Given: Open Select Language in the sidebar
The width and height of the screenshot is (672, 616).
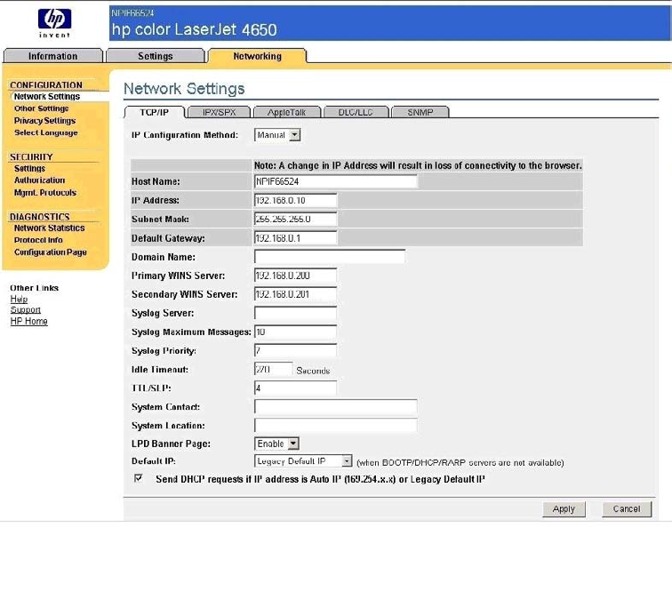Looking at the screenshot, I should click(x=46, y=132).
